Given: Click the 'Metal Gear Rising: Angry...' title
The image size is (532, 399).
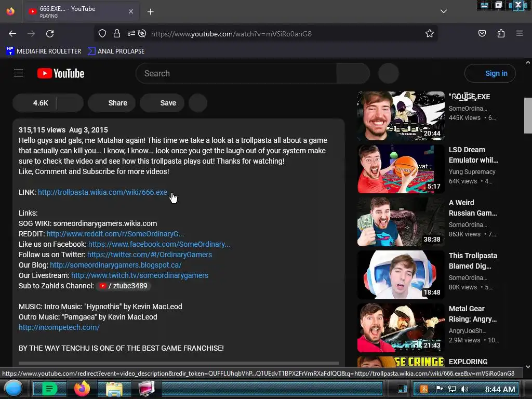Looking at the screenshot, I should [473, 314].
